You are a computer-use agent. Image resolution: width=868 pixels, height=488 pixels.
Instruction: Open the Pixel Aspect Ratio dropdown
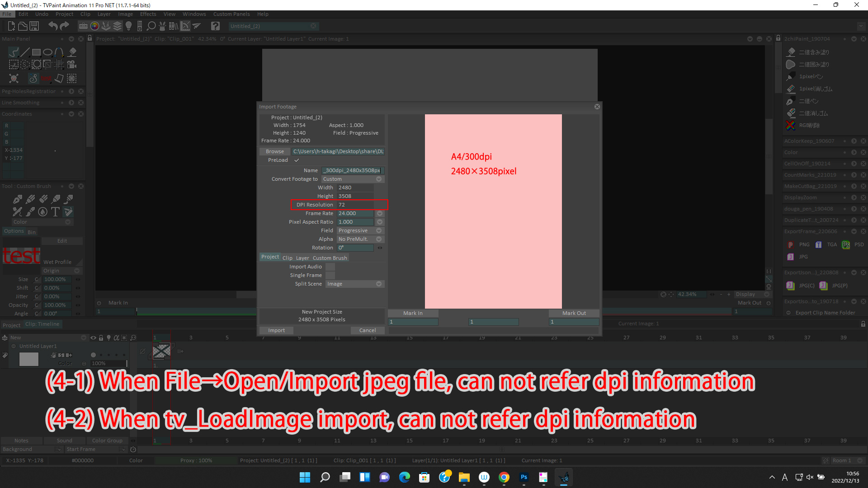pyautogui.click(x=380, y=222)
